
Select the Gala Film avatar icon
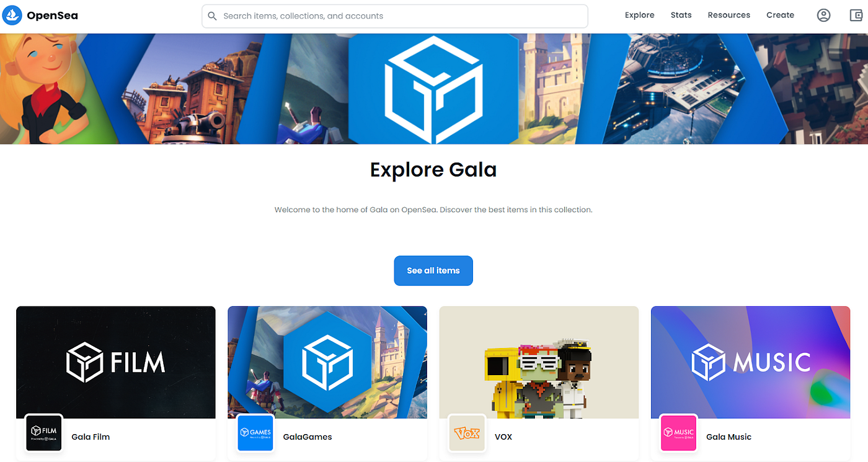tap(44, 433)
